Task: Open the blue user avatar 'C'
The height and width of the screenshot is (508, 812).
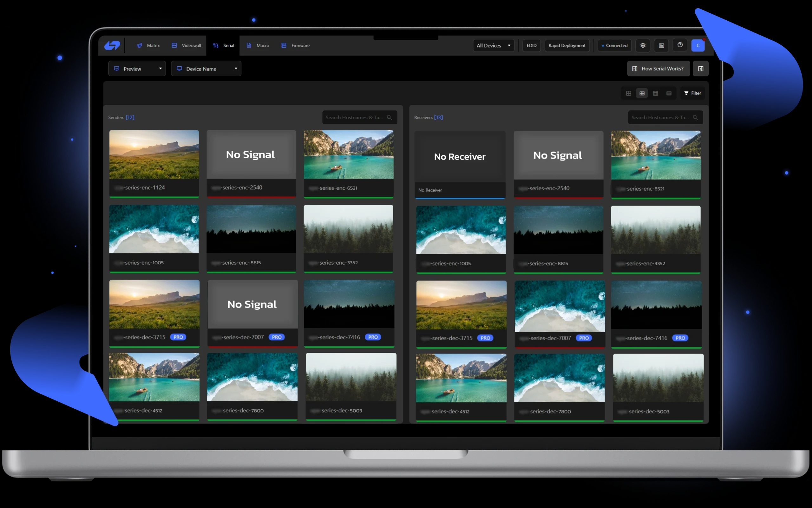Action: click(698, 45)
